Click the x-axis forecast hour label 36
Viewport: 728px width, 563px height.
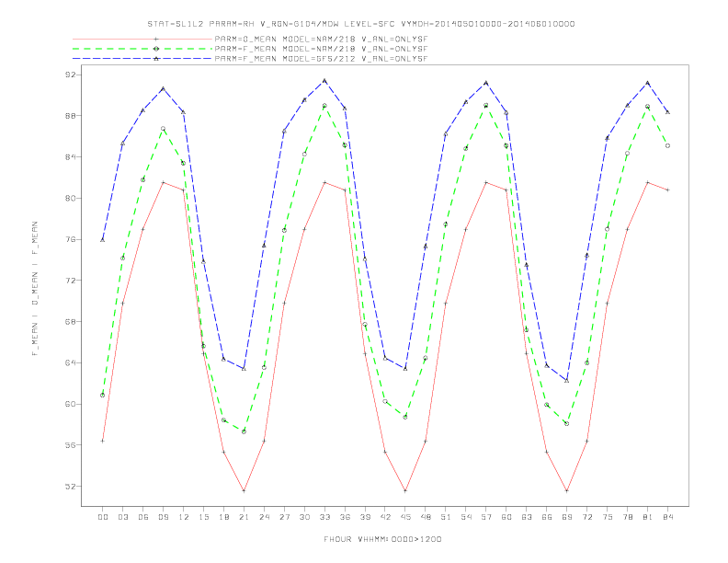click(345, 517)
